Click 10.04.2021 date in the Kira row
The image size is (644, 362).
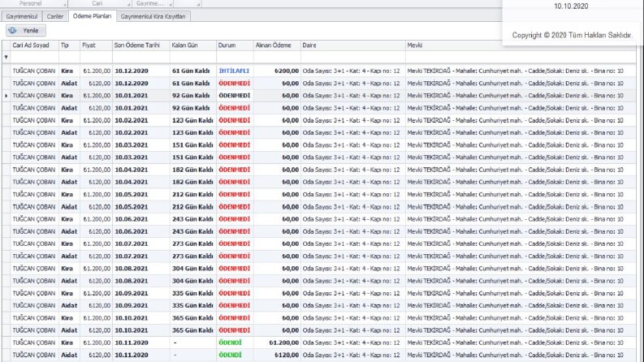click(132, 170)
